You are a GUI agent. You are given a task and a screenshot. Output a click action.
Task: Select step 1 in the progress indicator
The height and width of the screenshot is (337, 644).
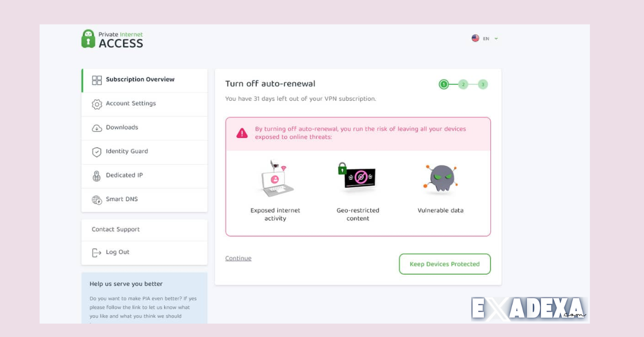click(x=443, y=84)
